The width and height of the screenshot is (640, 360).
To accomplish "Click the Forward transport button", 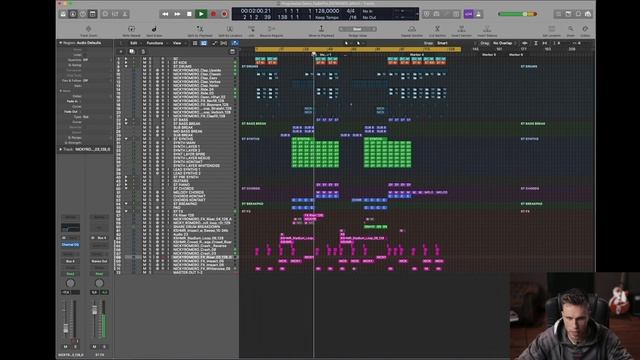I will point(177,14).
